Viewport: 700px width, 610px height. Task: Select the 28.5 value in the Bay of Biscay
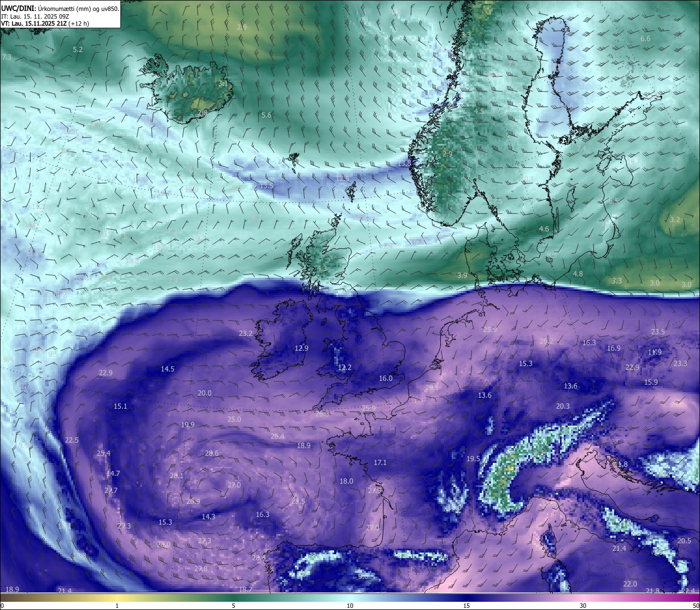(298, 502)
